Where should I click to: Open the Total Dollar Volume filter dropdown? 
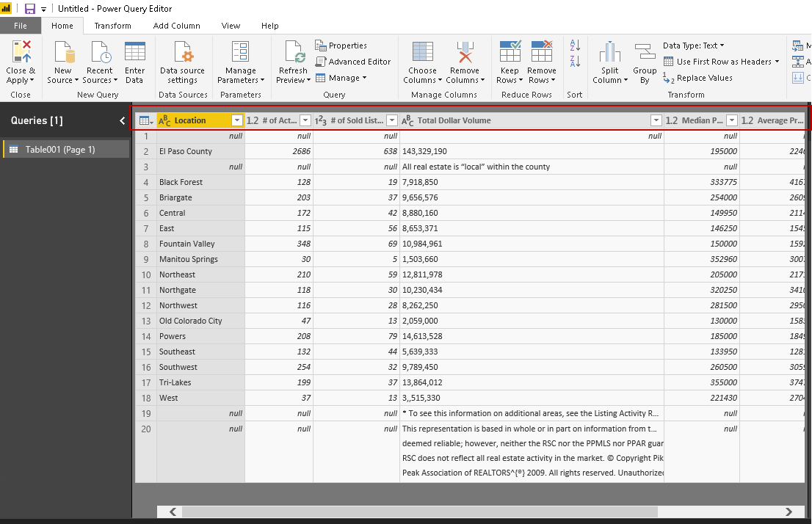coord(656,120)
